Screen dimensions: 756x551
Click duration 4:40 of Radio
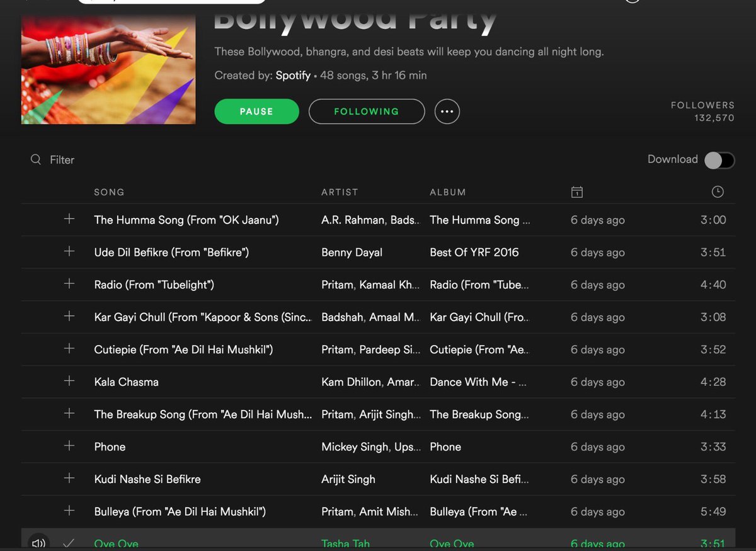click(713, 285)
